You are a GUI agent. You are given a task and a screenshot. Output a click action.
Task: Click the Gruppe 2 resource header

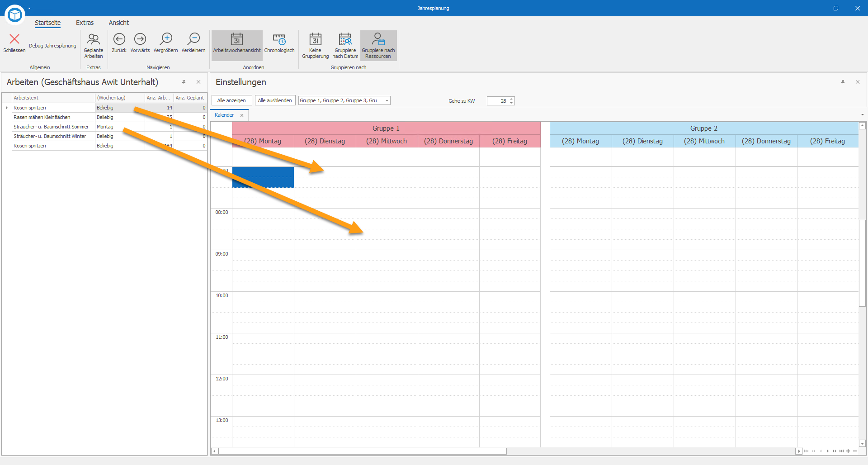coord(704,128)
